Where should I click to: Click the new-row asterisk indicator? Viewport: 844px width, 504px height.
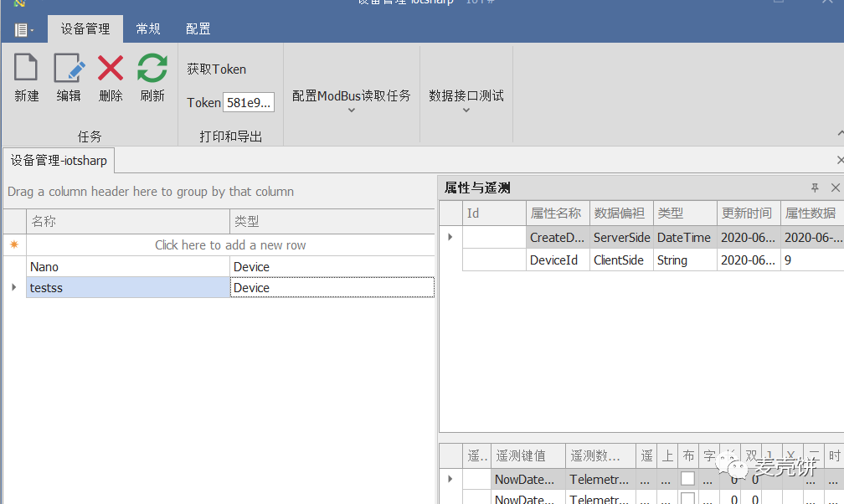(x=14, y=245)
